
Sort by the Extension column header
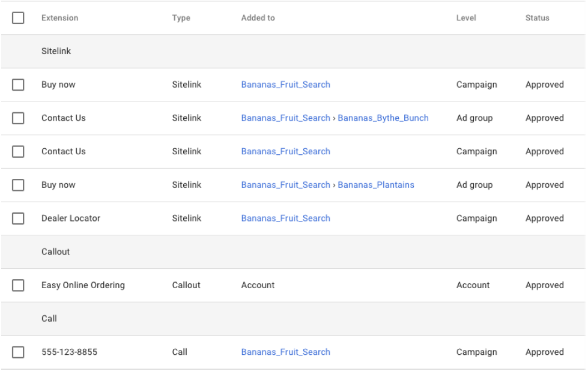pos(59,17)
